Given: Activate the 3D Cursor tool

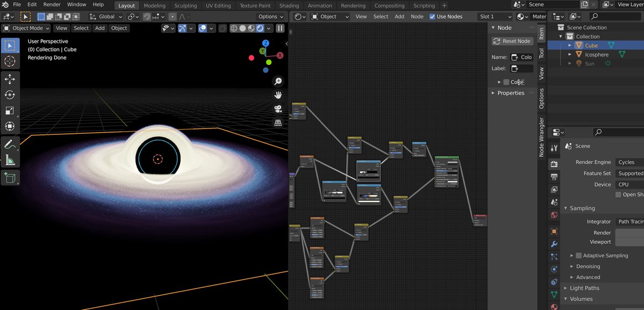Looking at the screenshot, I should pos(10,62).
